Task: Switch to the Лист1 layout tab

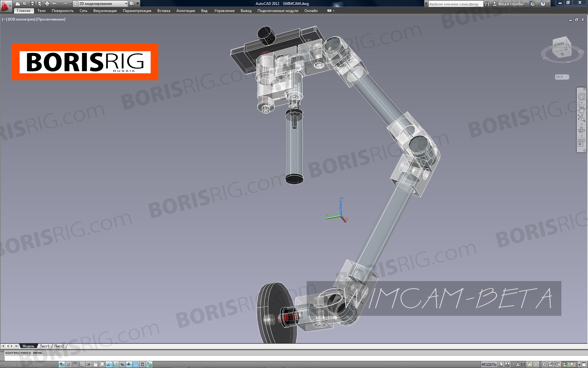Action: [x=44, y=346]
